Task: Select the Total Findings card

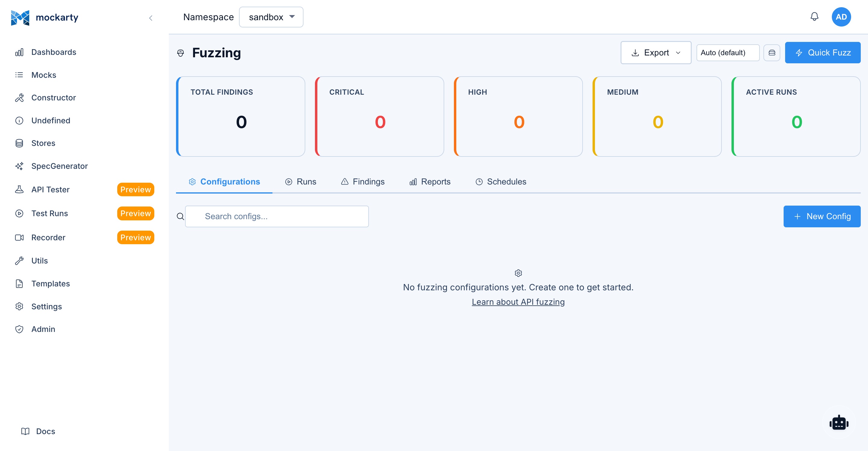Action: [241, 117]
